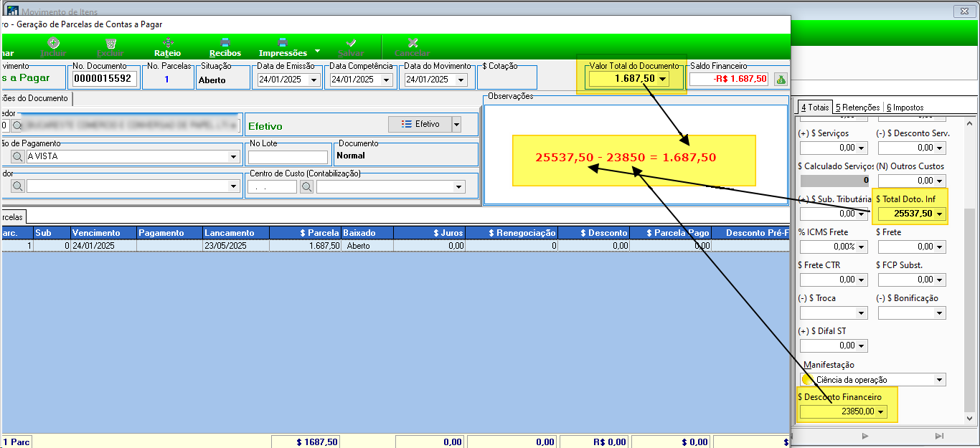Click the Lancamento column header

tap(236, 233)
